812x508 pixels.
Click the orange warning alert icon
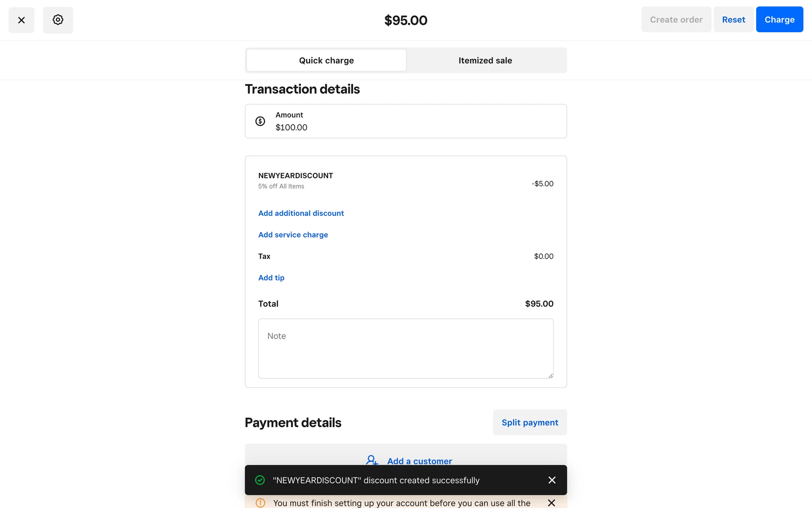pos(261,502)
